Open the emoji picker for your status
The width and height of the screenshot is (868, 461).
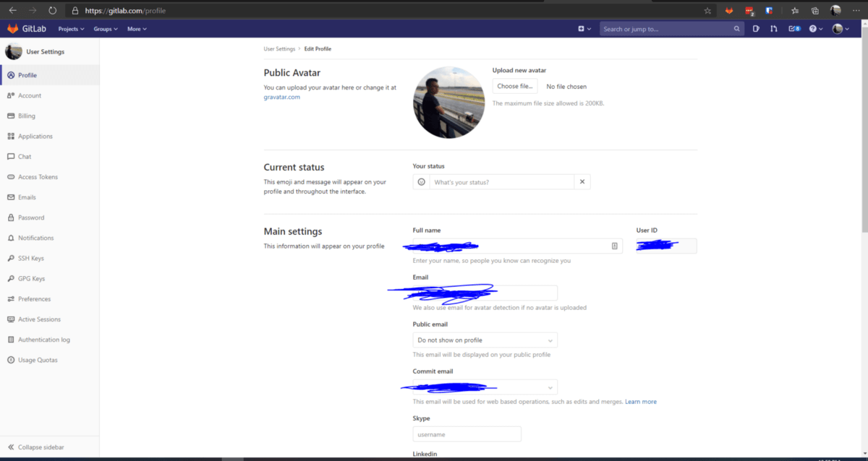tap(421, 181)
